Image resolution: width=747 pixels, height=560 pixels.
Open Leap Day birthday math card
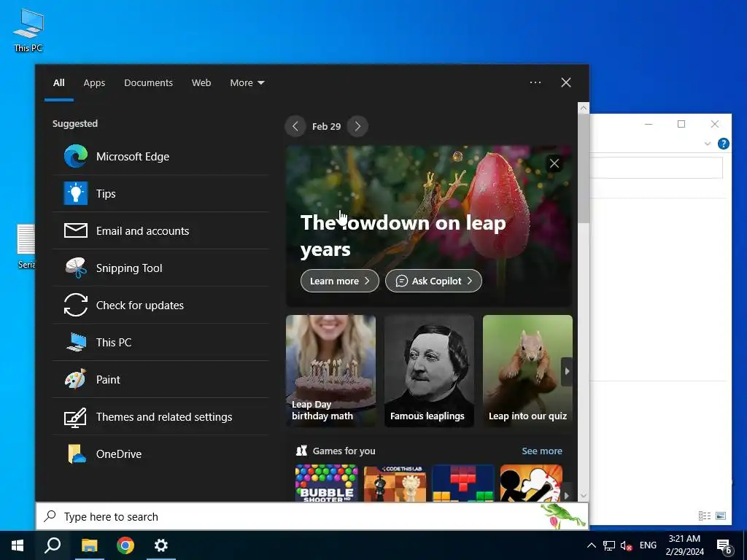(330, 371)
